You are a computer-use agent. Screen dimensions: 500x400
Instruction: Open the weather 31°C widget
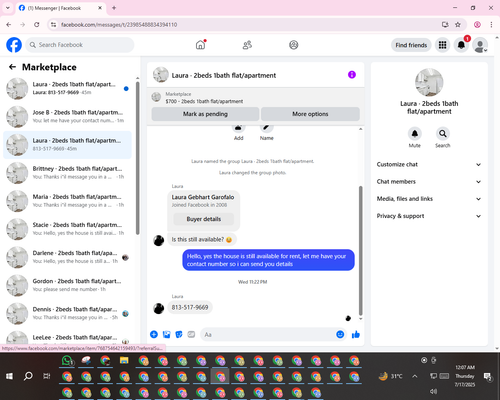391,376
